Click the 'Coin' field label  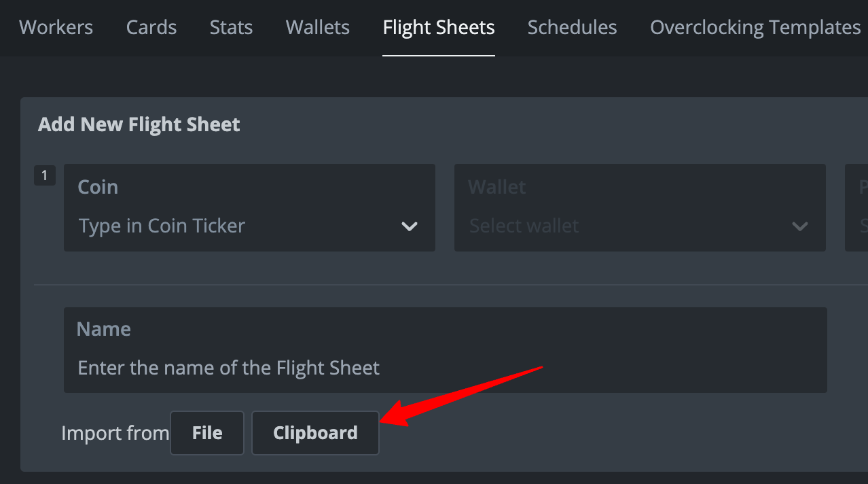click(98, 187)
